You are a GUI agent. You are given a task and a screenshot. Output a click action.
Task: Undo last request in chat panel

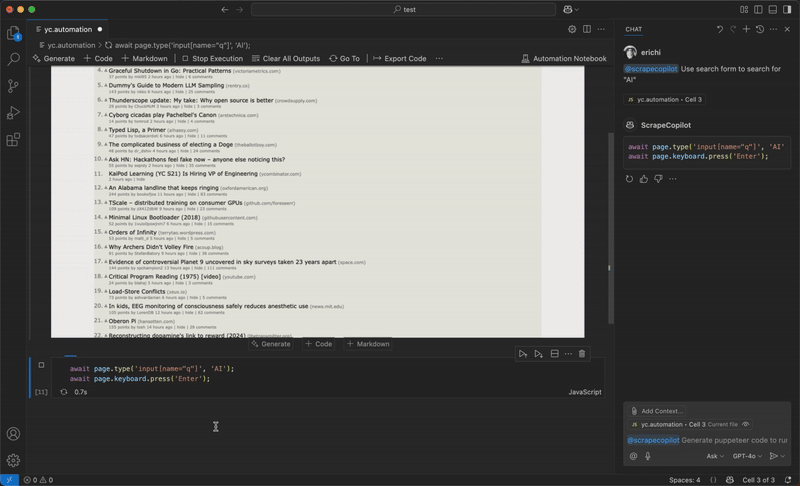tap(719, 29)
